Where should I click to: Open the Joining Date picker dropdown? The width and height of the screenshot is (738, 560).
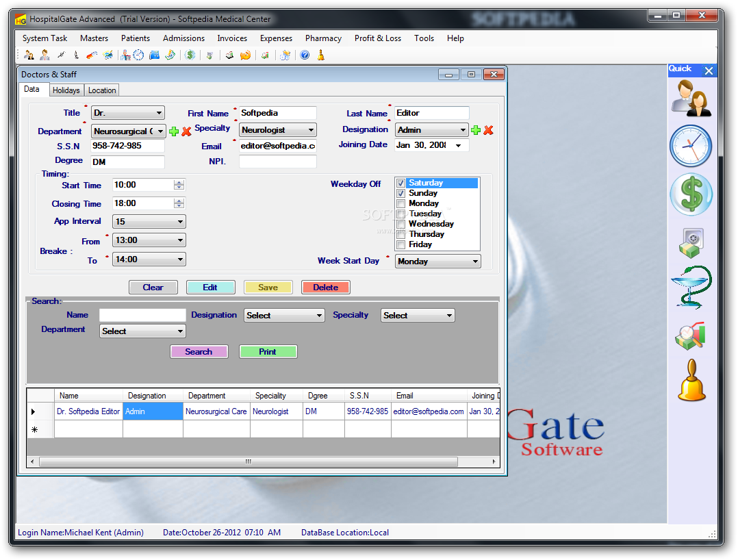(x=458, y=145)
